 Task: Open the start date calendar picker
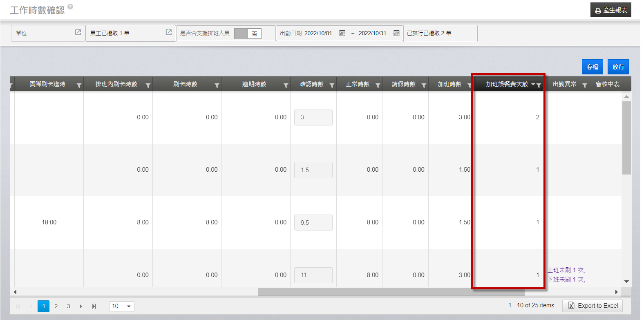pos(342,33)
